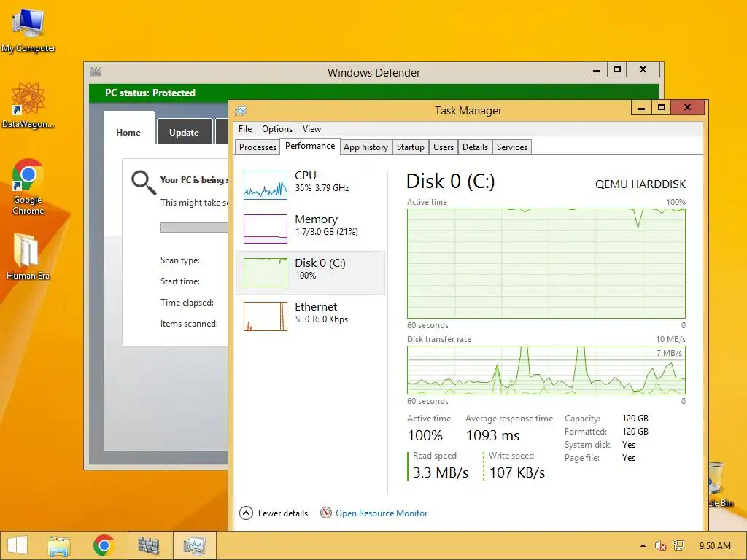Open the Home tab in Windows Defender
747x560 pixels.
tap(128, 133)
